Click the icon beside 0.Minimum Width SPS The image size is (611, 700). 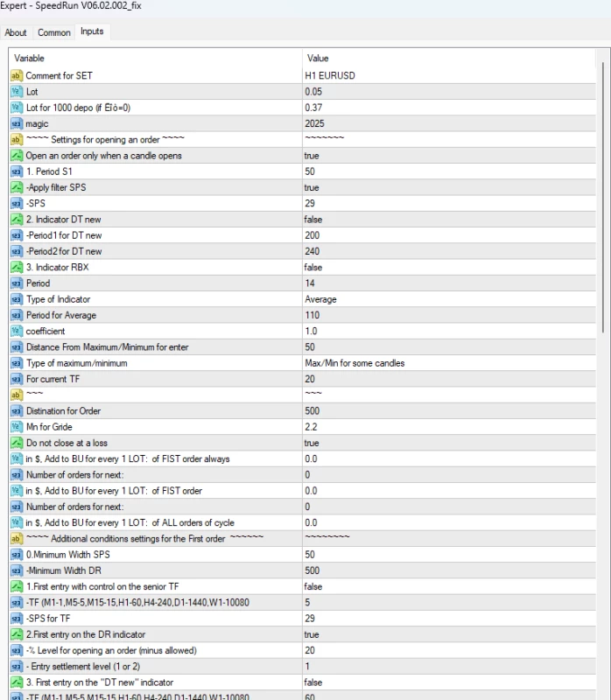click(x=16, y=555)
